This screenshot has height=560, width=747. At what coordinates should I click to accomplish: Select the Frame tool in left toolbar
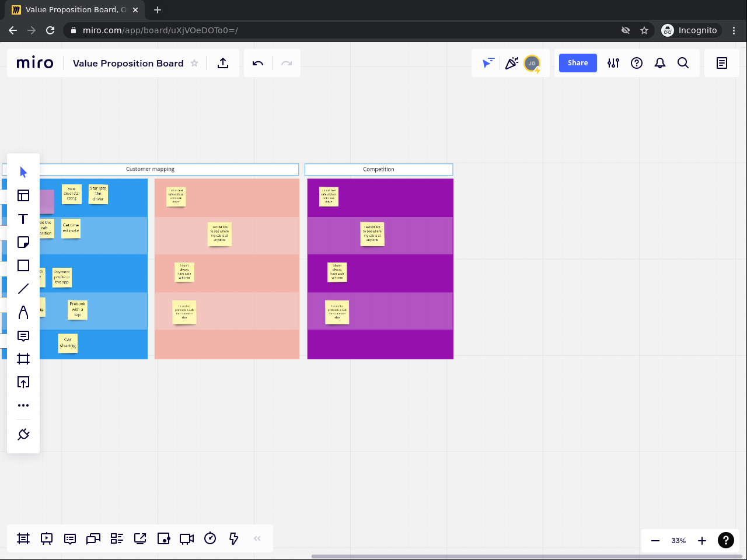point(23,359)
